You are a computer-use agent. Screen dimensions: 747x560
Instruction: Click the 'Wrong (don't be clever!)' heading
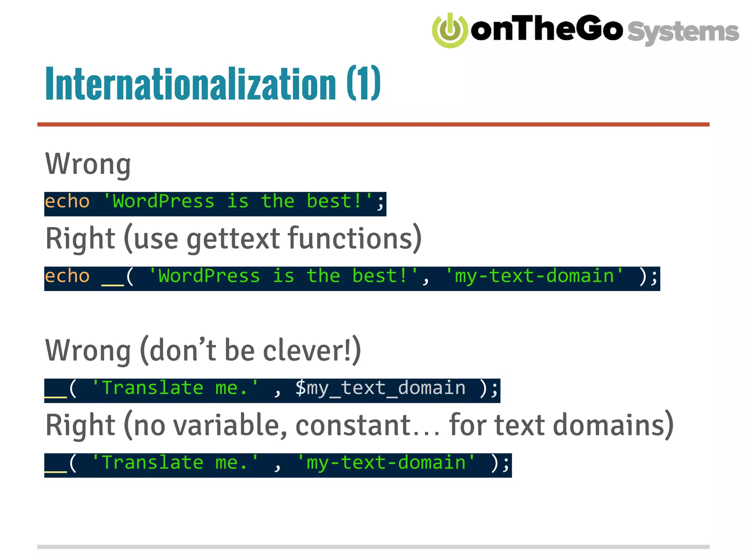[203, 350]
